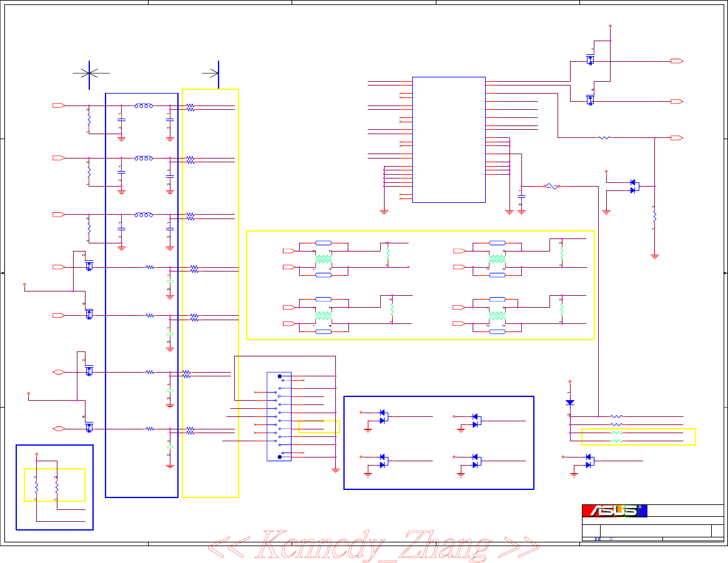Select the capacitor beside the IC's ground pins

tap(521, 197)
